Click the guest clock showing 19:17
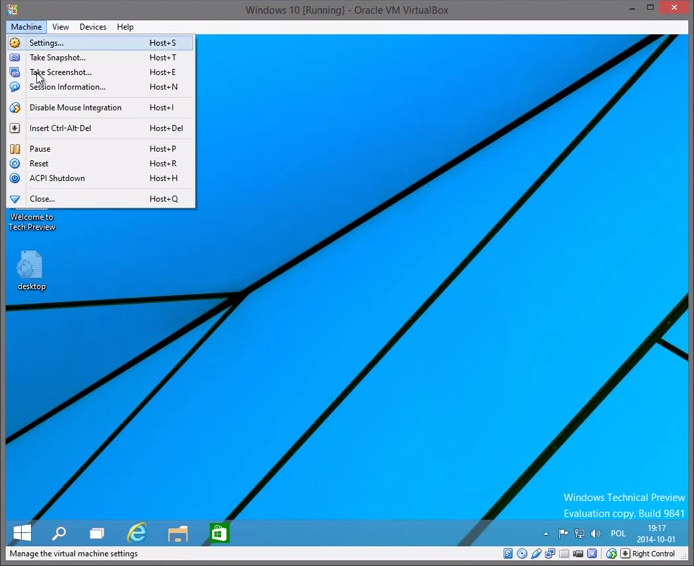 pos(656,534)
